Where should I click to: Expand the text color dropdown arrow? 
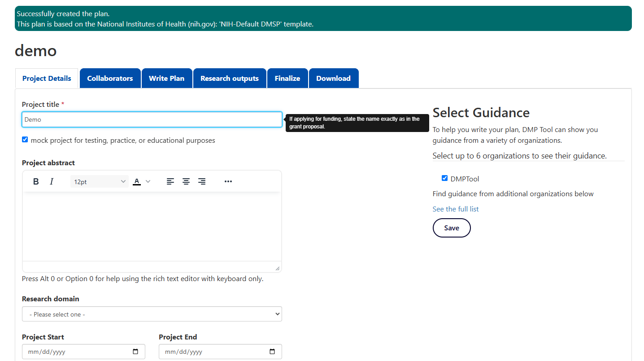click(x=148, y=181)
